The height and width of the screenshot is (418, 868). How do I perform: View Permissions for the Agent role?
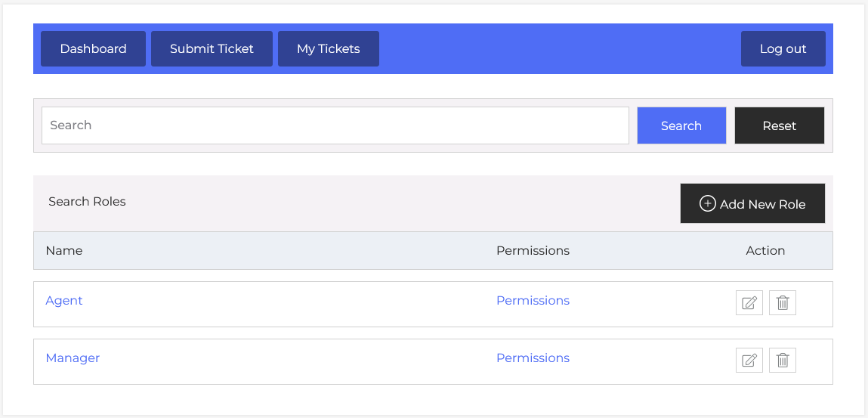pos(533,301)
